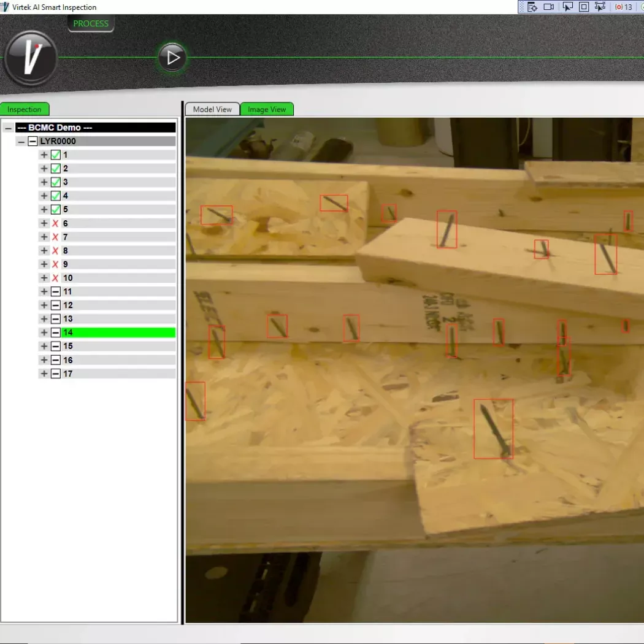Viewport: 644px width, 644px height.
Task: Select the cursor-in-window capture icon
Action: pos(567,7)
